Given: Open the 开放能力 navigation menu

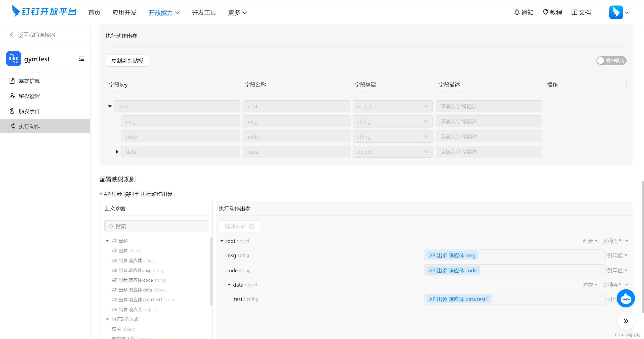Looking at the screenshot, I should pos(164,13).
